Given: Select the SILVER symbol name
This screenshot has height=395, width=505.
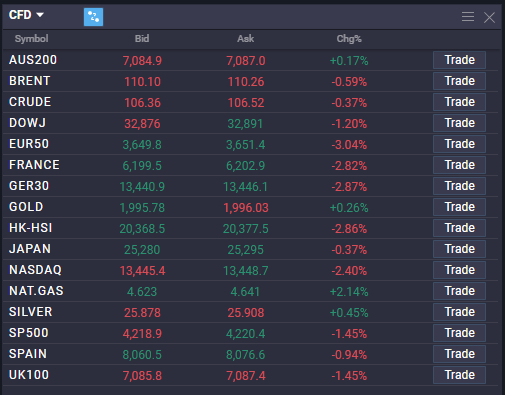Looking at the screenshot, I should click(31, 312).
